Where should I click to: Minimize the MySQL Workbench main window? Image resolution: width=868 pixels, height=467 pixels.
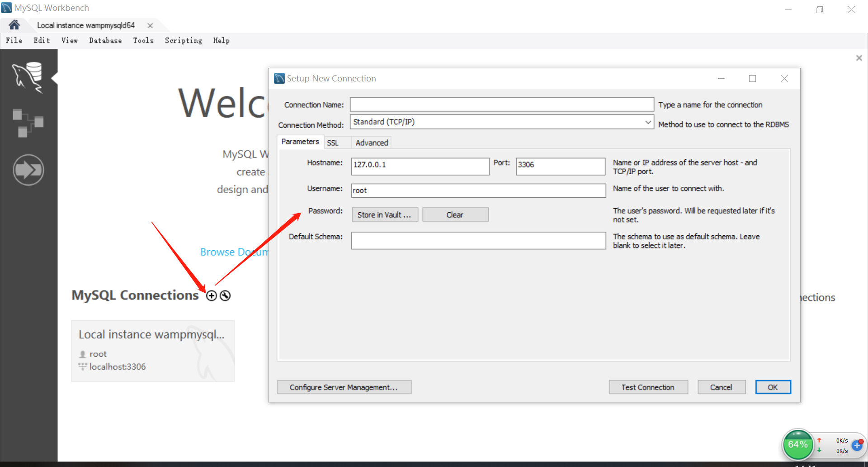pos(788,10)
